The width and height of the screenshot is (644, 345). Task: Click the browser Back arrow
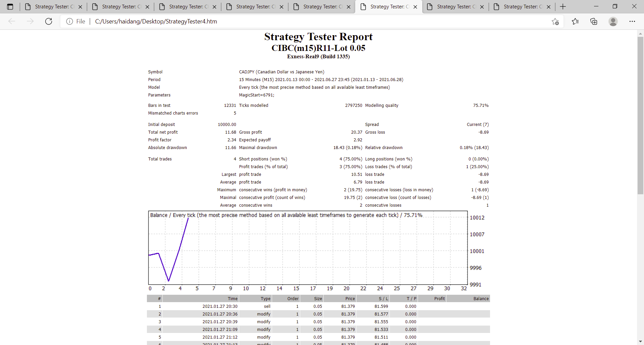12,21
